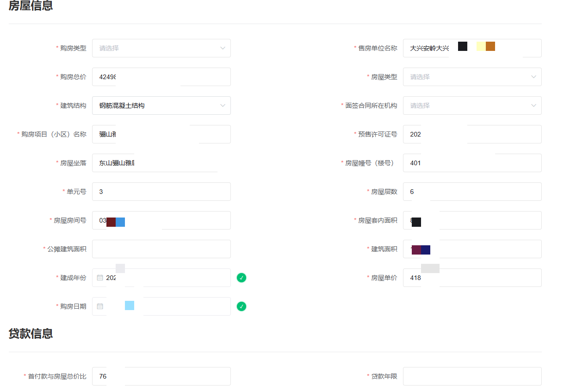564x392 pixels.
Task: Click the 预售许可证号 input
Action: pyautogui.click(x=472, y=134)
